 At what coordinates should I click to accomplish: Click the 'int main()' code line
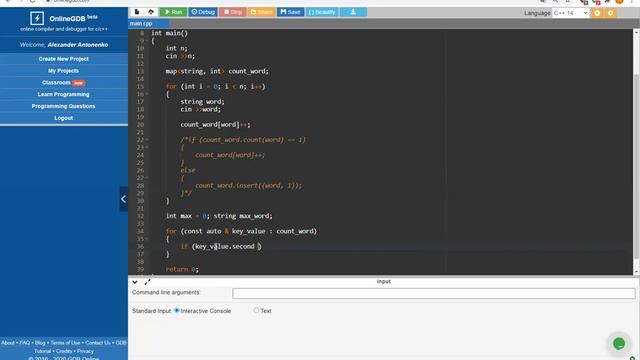[x=169, y=33]
